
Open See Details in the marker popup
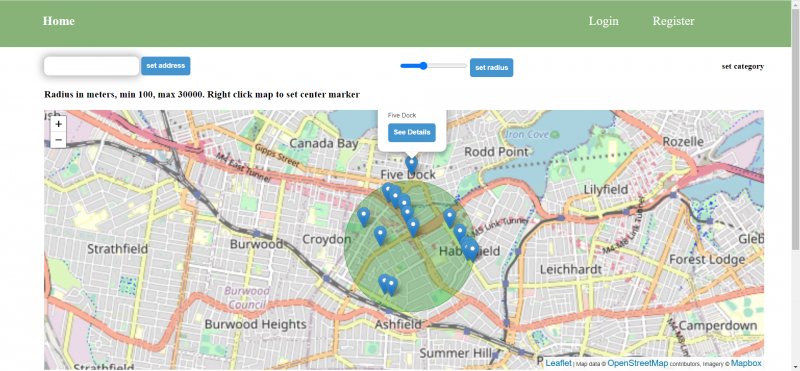[412, 133]
